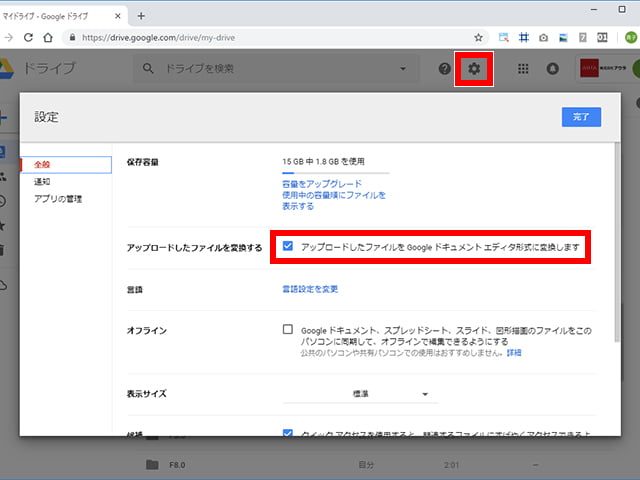
Task: Open the 表示サイズ dropdown
Action: pyautogui.click(x=360, y=394)
